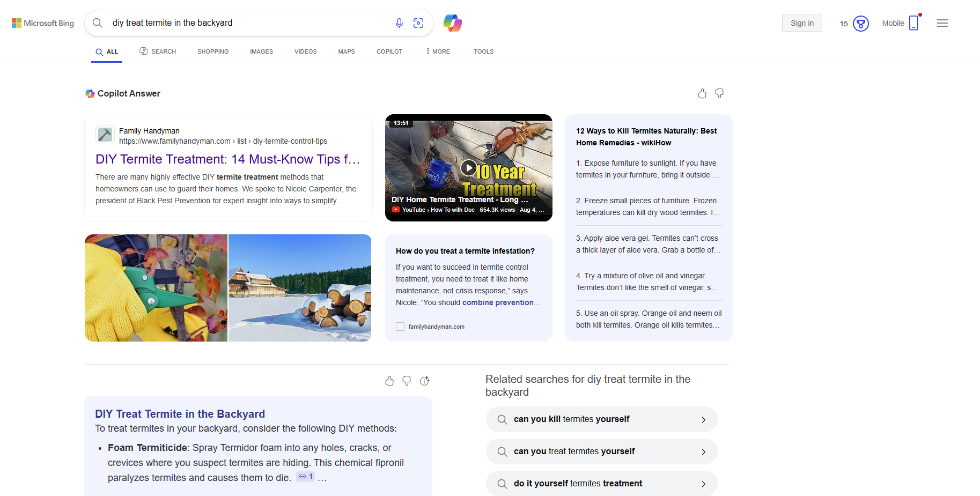Click the Microsoft Bing logo

(43, 23)
